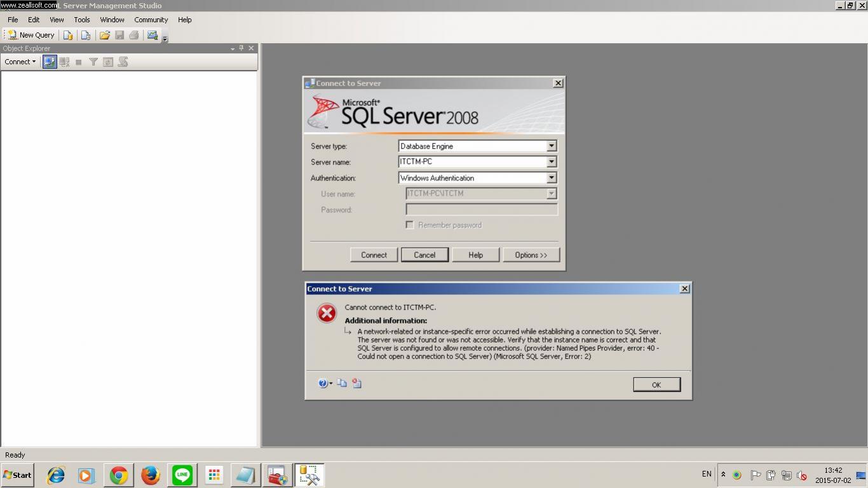868x488 pixels.
Task: Click the Filter funnel icon
Action: [93, 62]
